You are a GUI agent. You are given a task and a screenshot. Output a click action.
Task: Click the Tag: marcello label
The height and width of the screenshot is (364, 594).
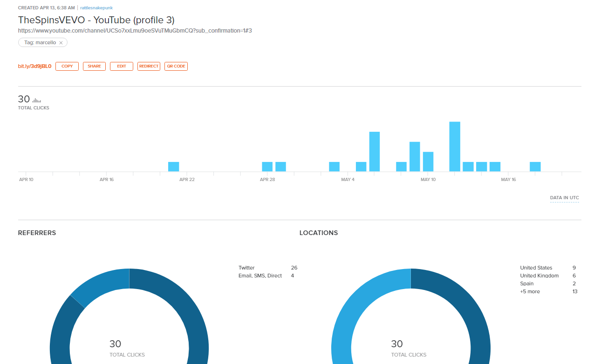[40, 43]
